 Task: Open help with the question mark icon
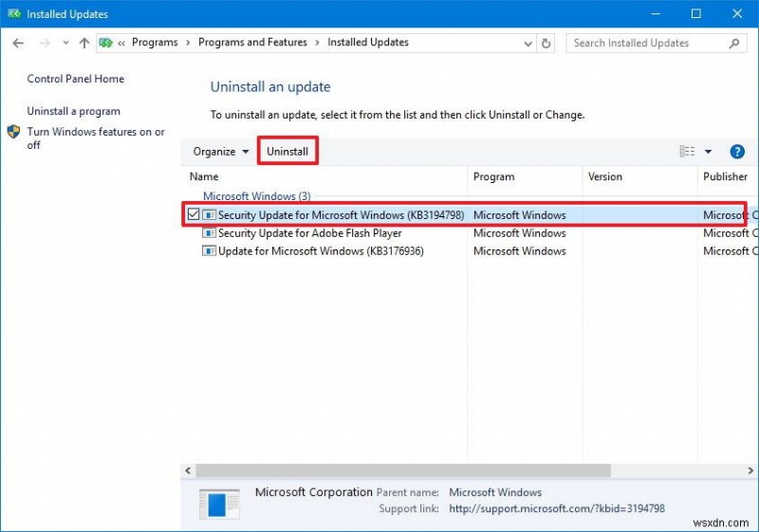tap(737, 152)
